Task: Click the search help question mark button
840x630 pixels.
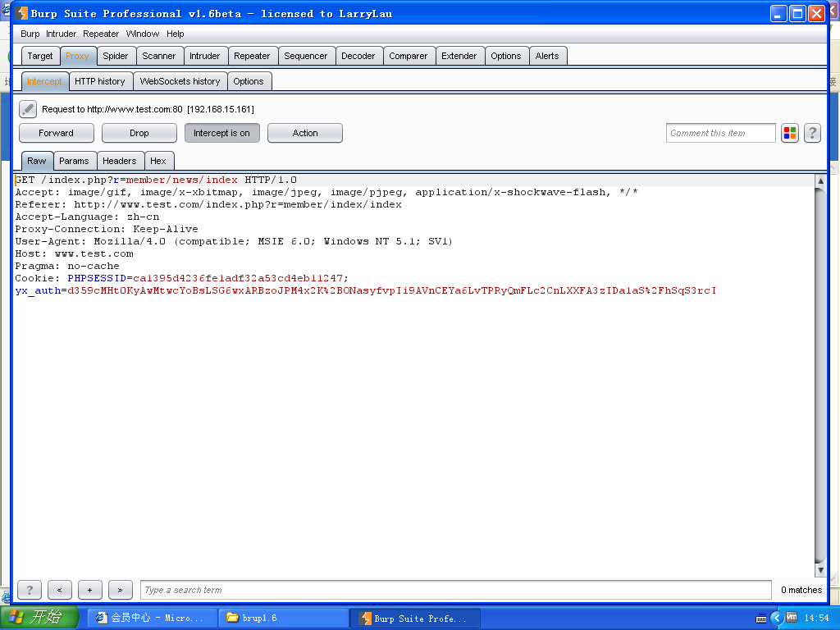Action: point(30,590)
